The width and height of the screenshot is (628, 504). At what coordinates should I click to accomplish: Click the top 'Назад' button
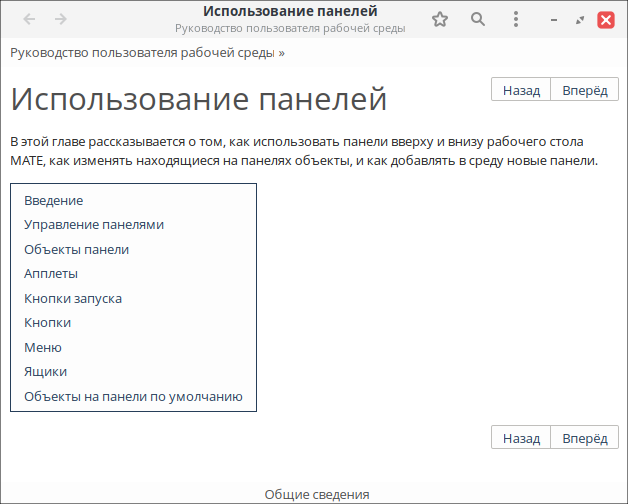pyautogui.click(x=521, y=89)
